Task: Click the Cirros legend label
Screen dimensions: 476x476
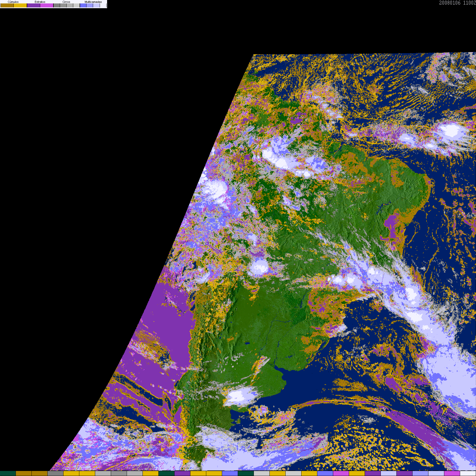Action: pyautogui.click(x=66, y=2)
